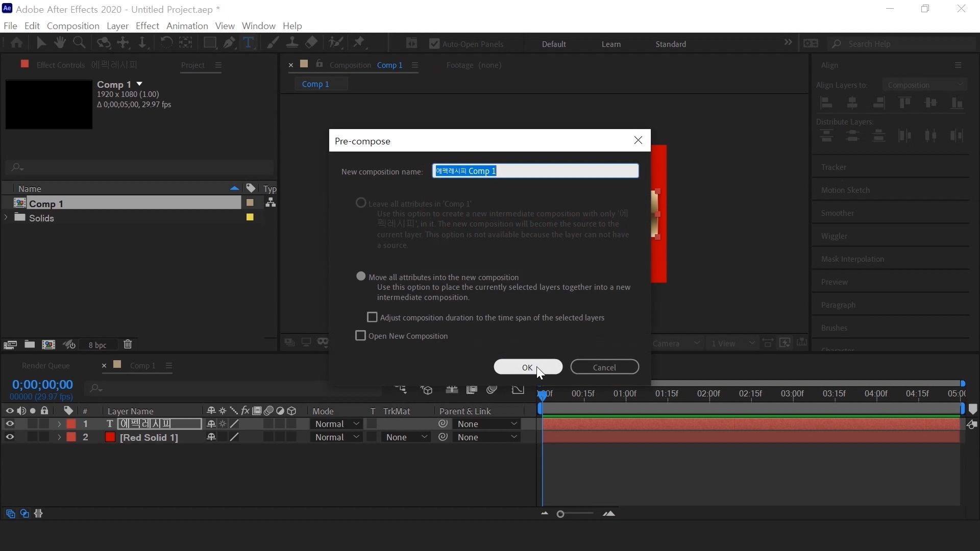Open the Graph Editor icon in timeline

coord(518,390)
